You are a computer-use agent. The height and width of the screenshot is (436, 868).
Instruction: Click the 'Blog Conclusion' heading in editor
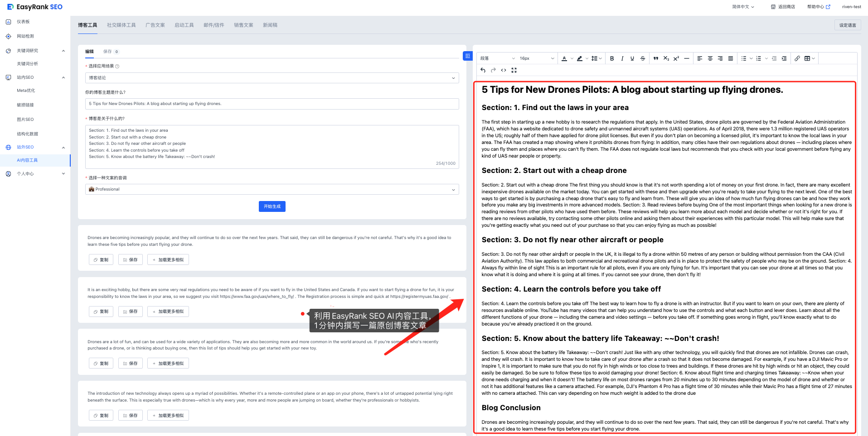point(511,408)
